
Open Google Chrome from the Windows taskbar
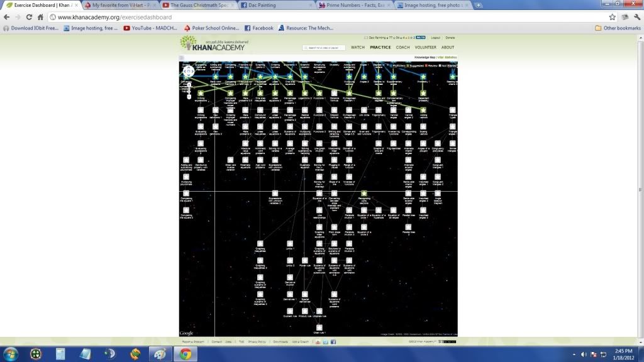tap(186, 354)
